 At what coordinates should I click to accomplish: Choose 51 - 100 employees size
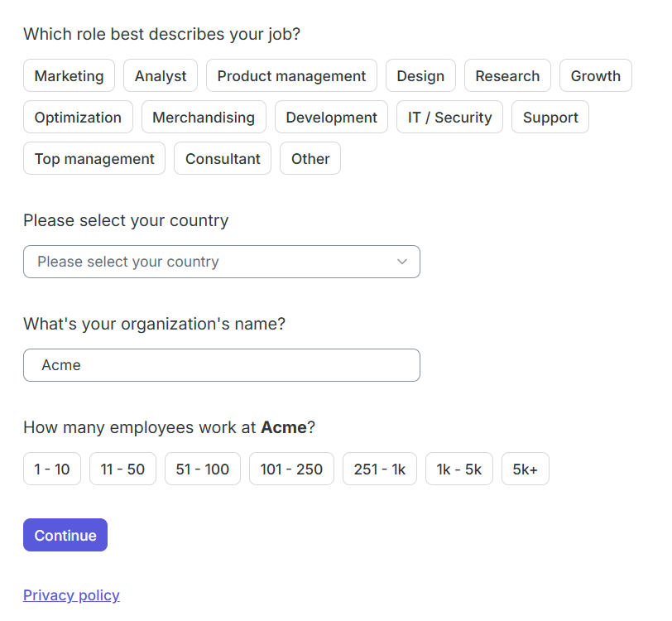(203, 469)
